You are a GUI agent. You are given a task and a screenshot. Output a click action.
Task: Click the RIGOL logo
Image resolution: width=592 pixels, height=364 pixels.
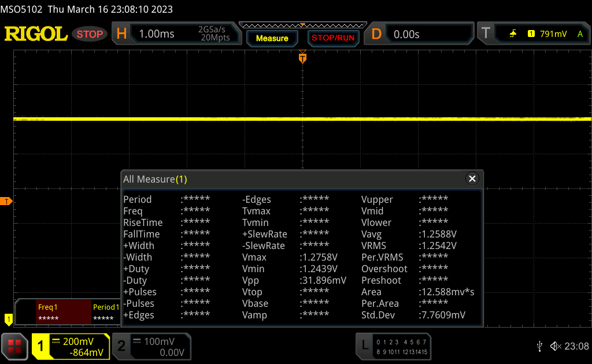pyautogui.click(x=36, y=34)
